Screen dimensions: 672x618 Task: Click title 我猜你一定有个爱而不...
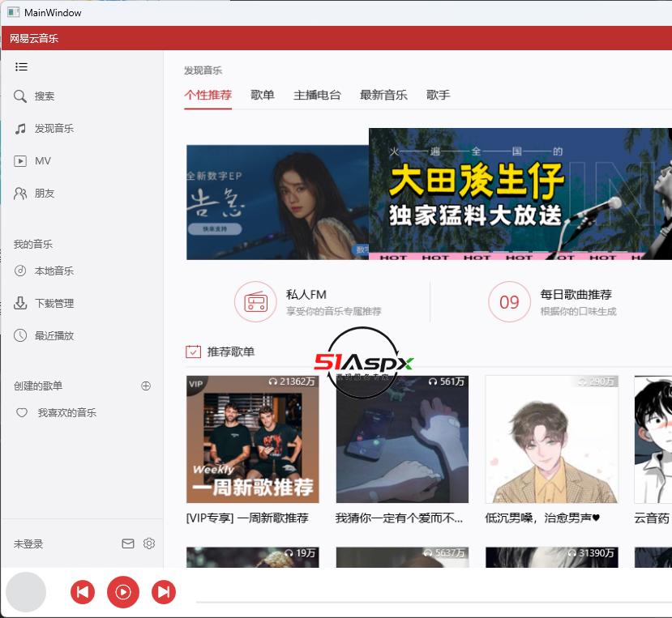pyautogui.click(x=399, y=518)
